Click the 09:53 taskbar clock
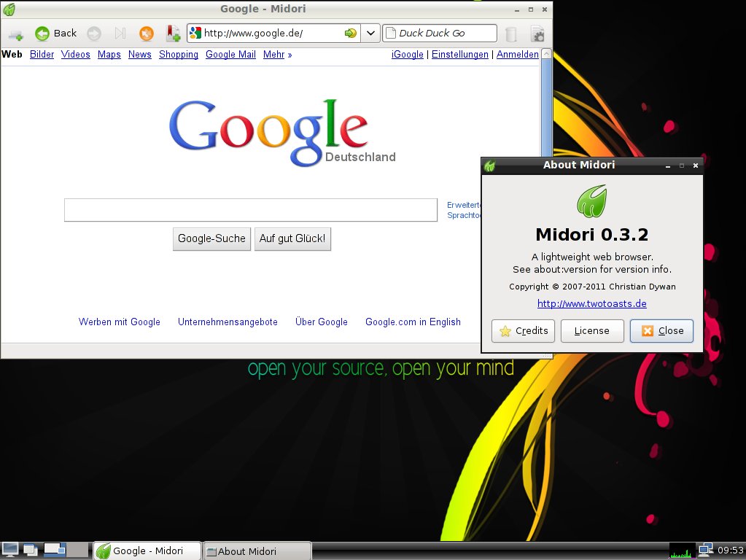Viewport: 746px width, 560px height. click(730, 551)
